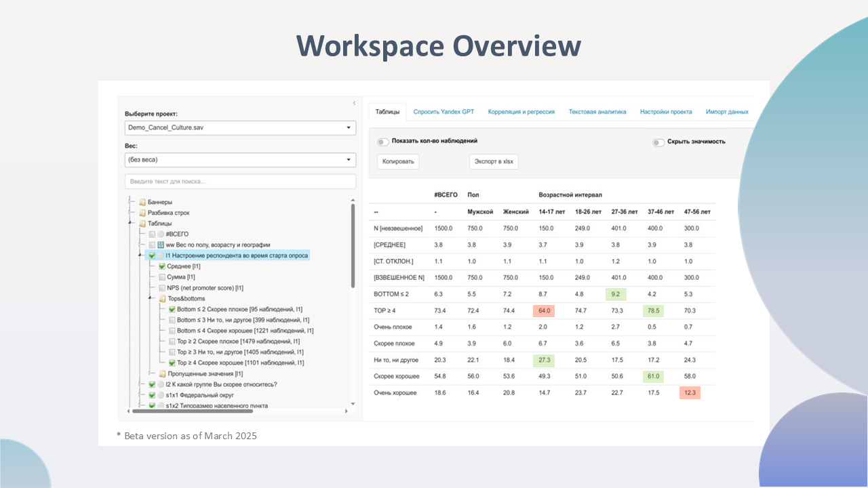The height and width of the screenshot is (488, 868).
Task: Collapse the left sidebar with the chevron
Action: point(353,103)
